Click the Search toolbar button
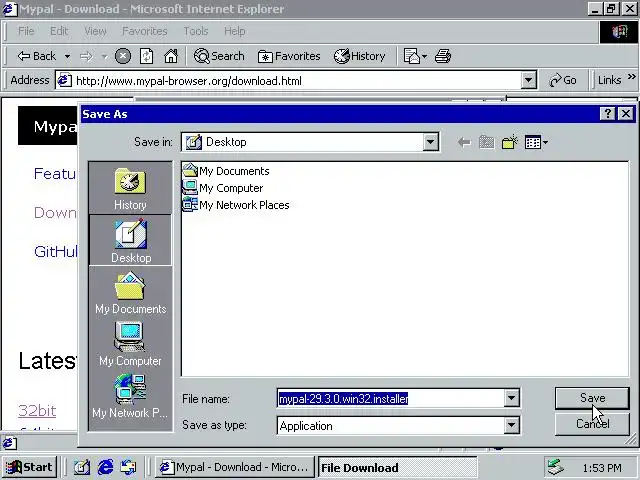 click(219, 56)
